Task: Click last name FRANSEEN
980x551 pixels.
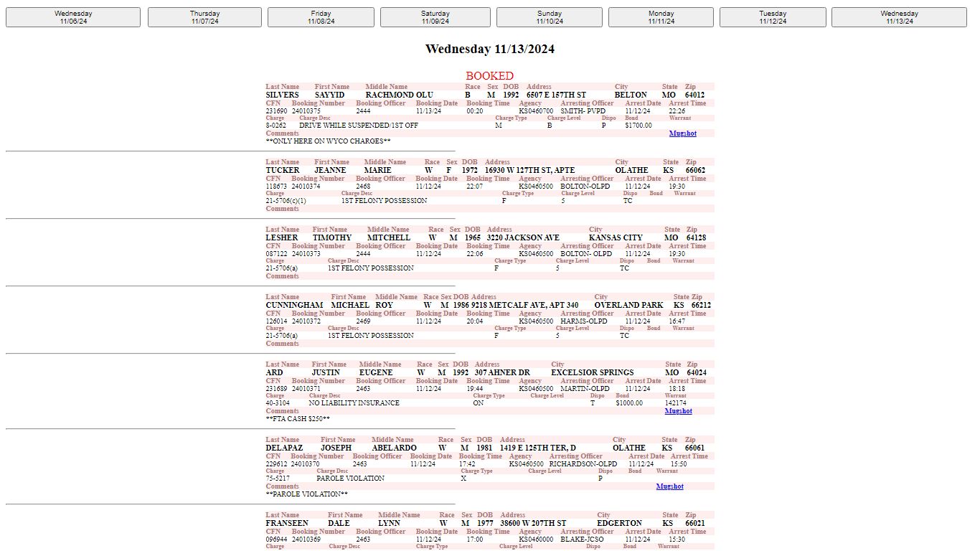Action: 287,523
